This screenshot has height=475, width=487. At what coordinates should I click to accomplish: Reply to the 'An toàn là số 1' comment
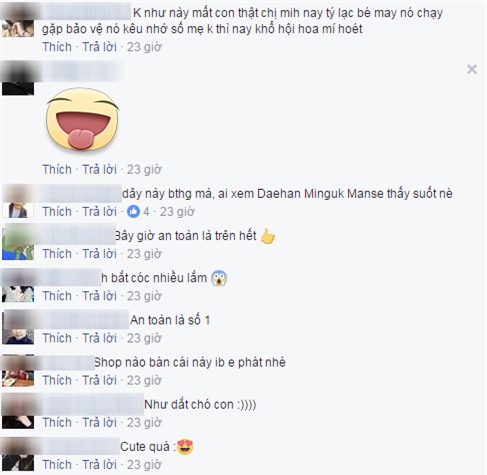(99, 338)
